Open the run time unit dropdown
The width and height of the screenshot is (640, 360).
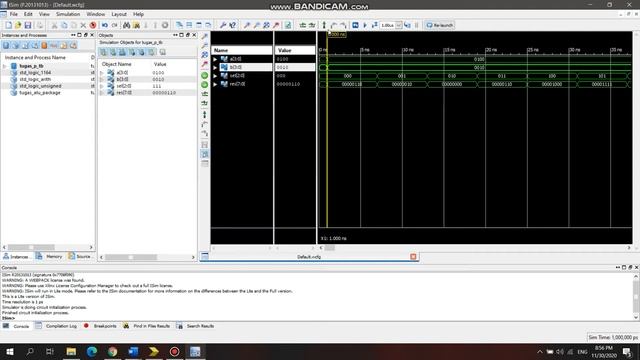tap(398, 25)
